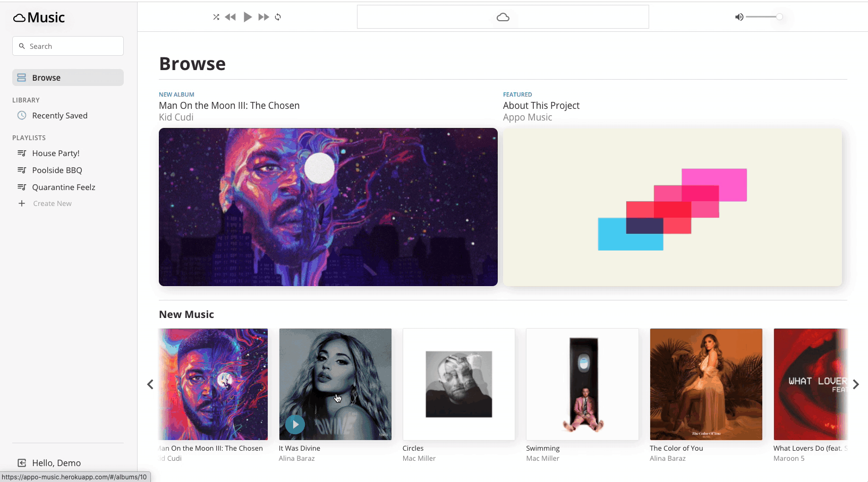Focus the Search input field
This screenshot has height=482, width=868.
pyautogui.click(x=68, y=46)
